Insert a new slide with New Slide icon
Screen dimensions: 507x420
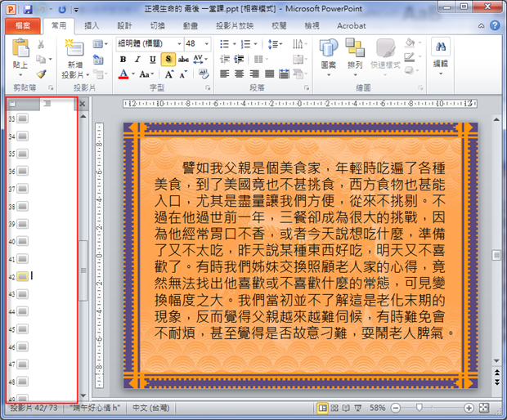click(74, 50)
